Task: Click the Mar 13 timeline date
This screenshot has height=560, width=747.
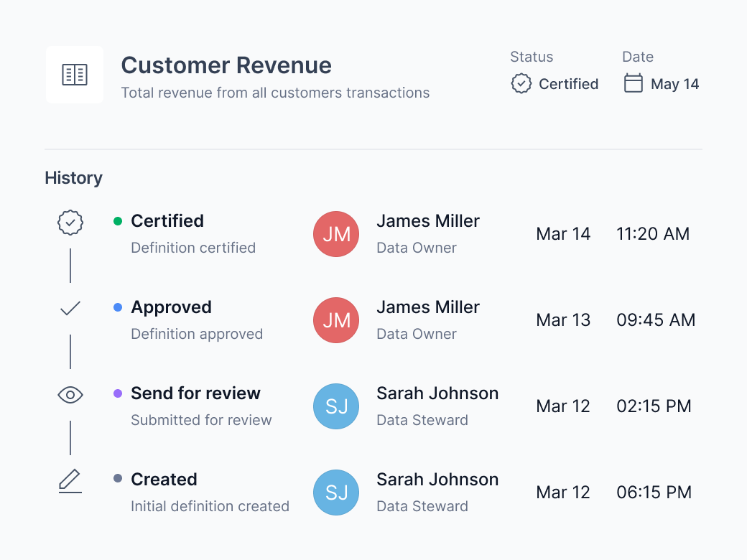Action: pos(563,320)
